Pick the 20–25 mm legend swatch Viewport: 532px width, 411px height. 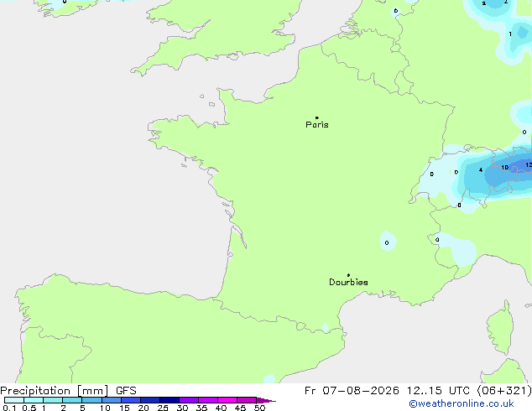tap(149, 400)
